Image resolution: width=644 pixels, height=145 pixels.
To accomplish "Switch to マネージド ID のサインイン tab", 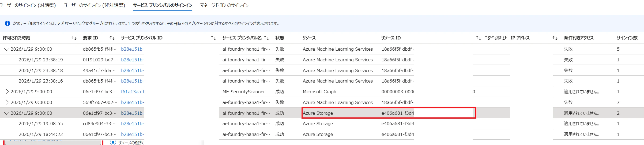I will click(x=224, y=5).
